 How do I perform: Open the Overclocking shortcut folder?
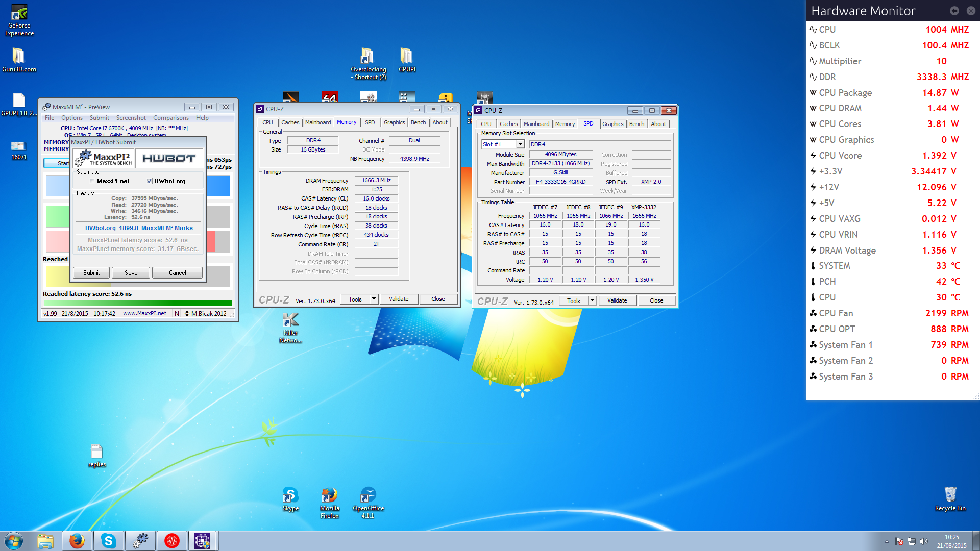click(x=368, y=64)
